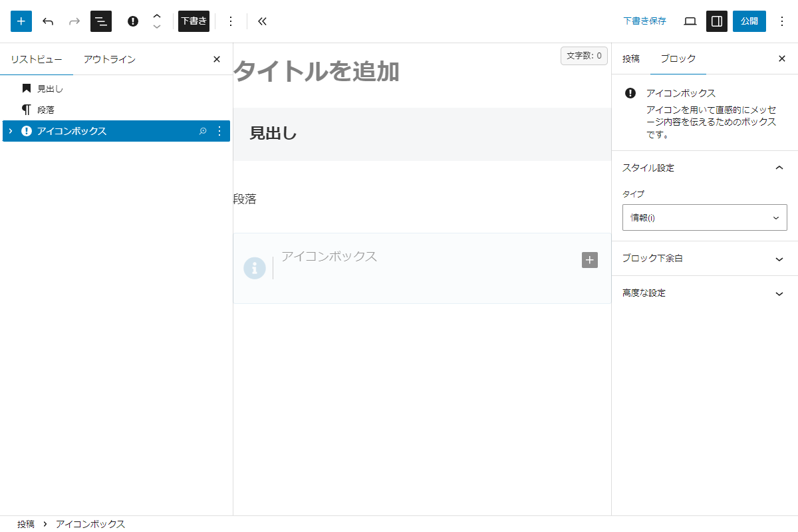Switch to the アウトライン tab
This screenshot has width=798, height=532.
pos(110,59)
